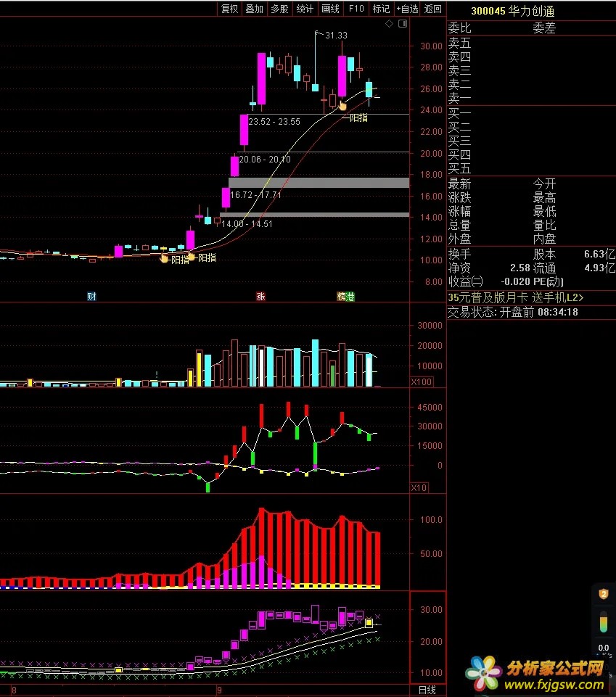Click the 量比 volume ratio label
This screenshot has height=697, width=616.
(x=544, y=226)
